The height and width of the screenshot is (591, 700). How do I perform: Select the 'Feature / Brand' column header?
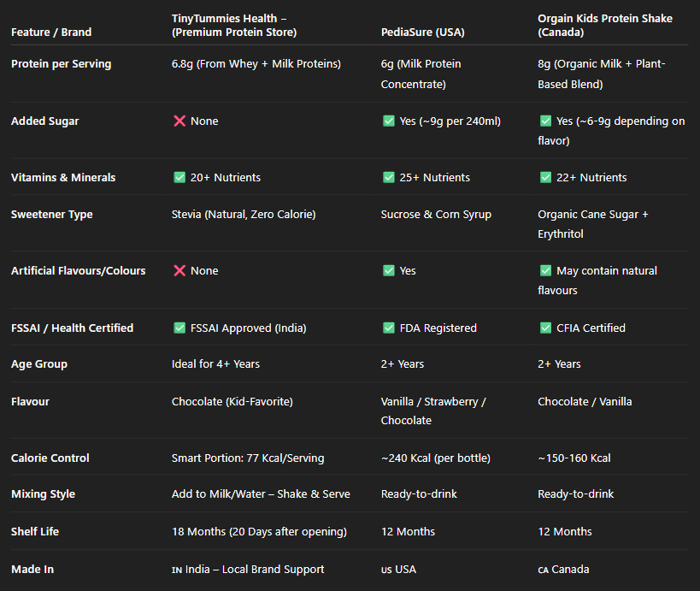tap(51, 33)
